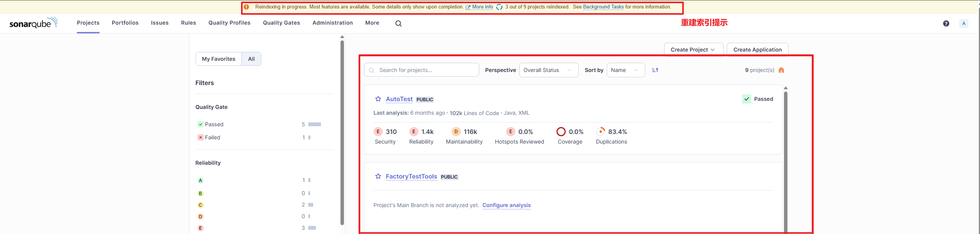This screenshot has width=980, height=234.
Task: Open the More info link in the banner
Action: point(480,7)
